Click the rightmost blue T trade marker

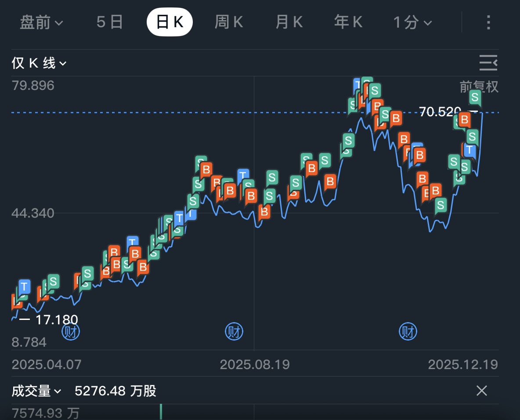tap(469, 150)
